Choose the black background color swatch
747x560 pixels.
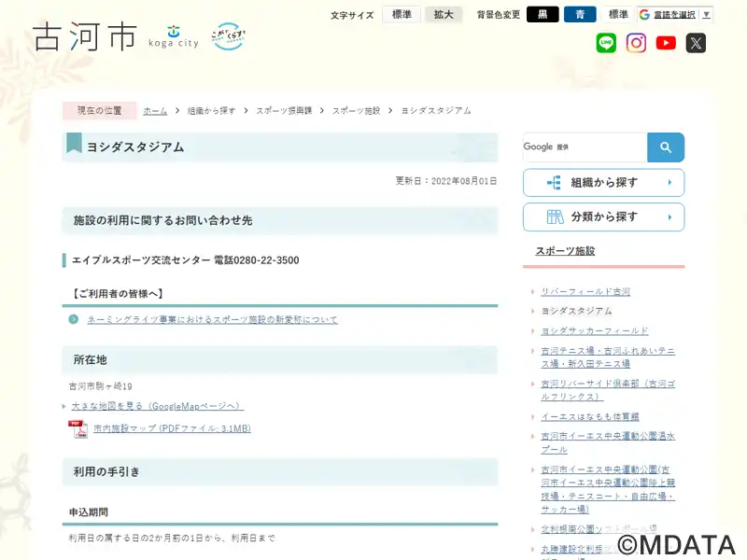(x=543, y=15)
